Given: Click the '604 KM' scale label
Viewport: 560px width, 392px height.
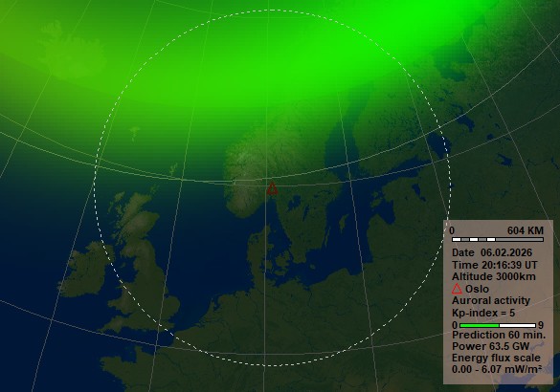Looking at the screenshot, I should pyautogui.click(x=526, y=230).
